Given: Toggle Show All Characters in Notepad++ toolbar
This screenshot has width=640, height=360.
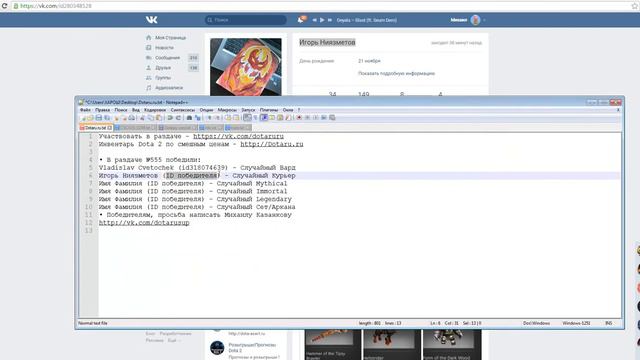Looking at the screenshot, I should pyautogui.click(x=256, y=118).
